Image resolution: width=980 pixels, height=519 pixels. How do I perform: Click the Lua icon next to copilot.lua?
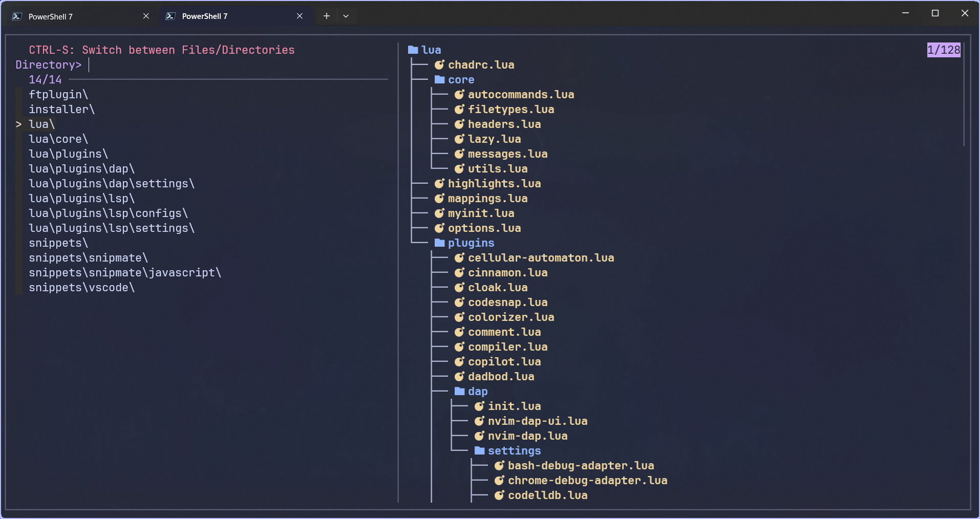[x=459, y=362]
